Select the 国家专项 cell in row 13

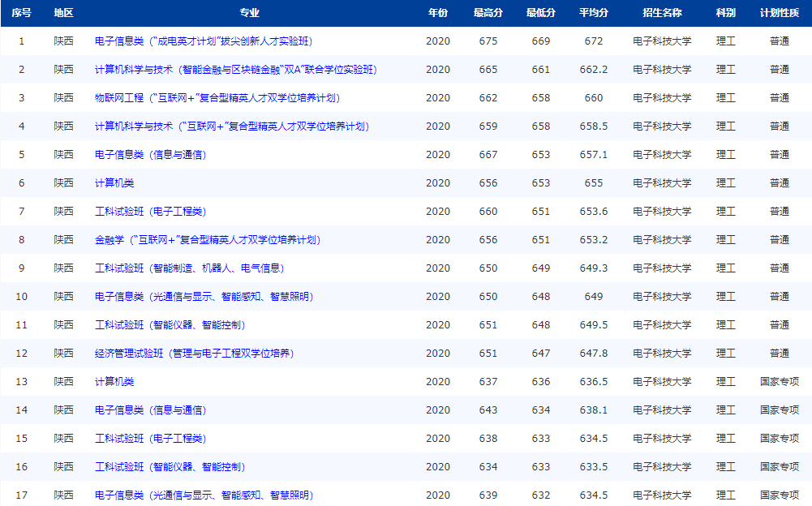[778, 381]
